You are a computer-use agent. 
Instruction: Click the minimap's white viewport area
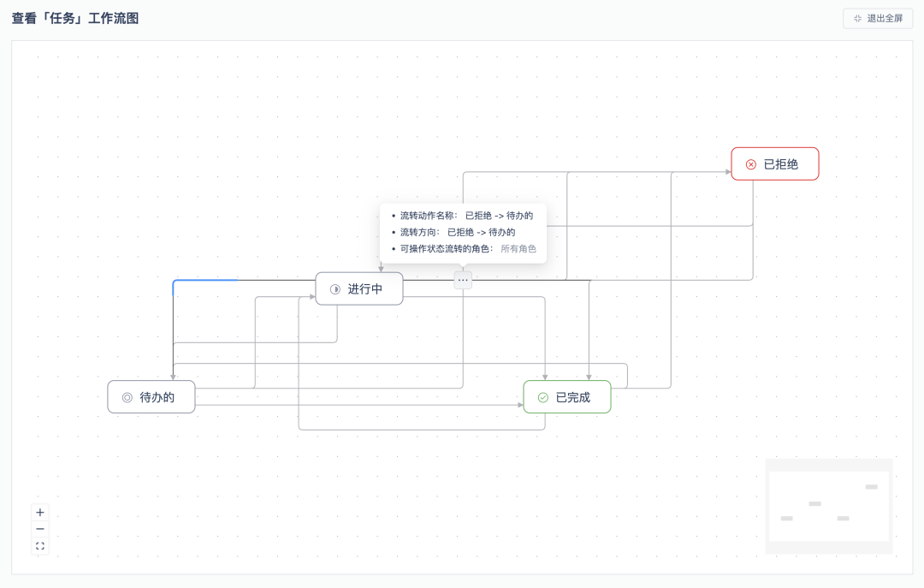click(828, 505)
